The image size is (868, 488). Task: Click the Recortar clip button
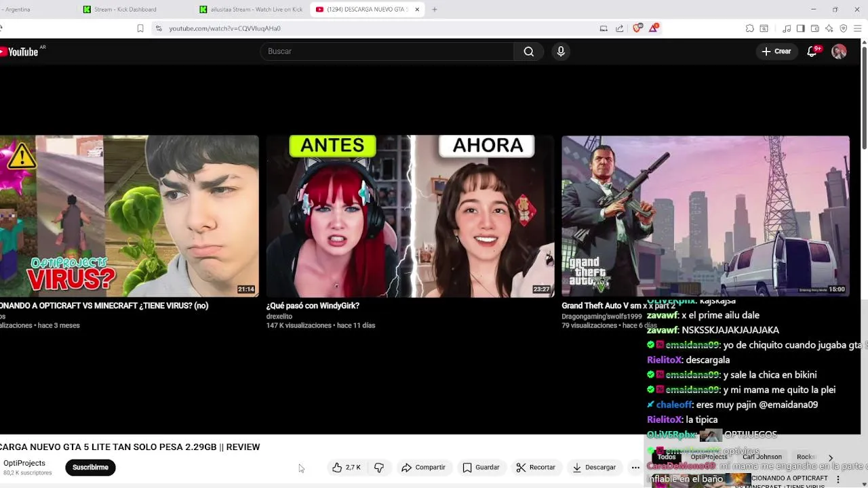click(x=536, y=467)
